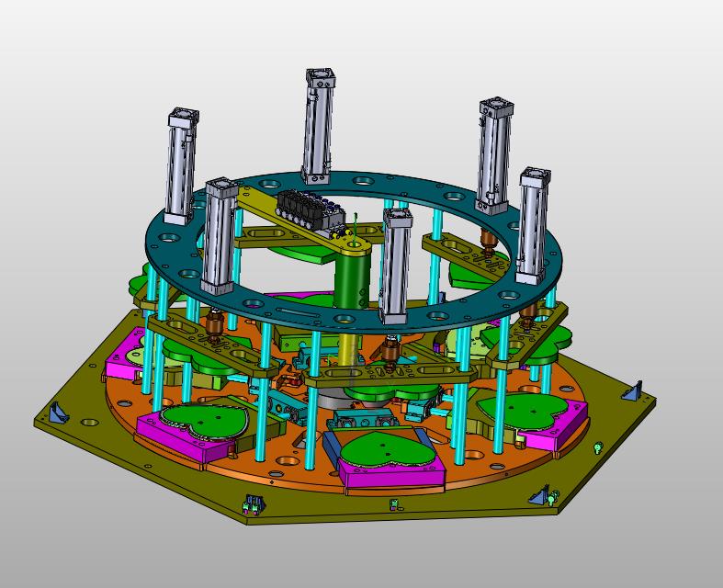The width and height of the screenshot is (723, 588).
Task: Select blue triangular bracket at base's left corner
Action: (x=59, y=412)
